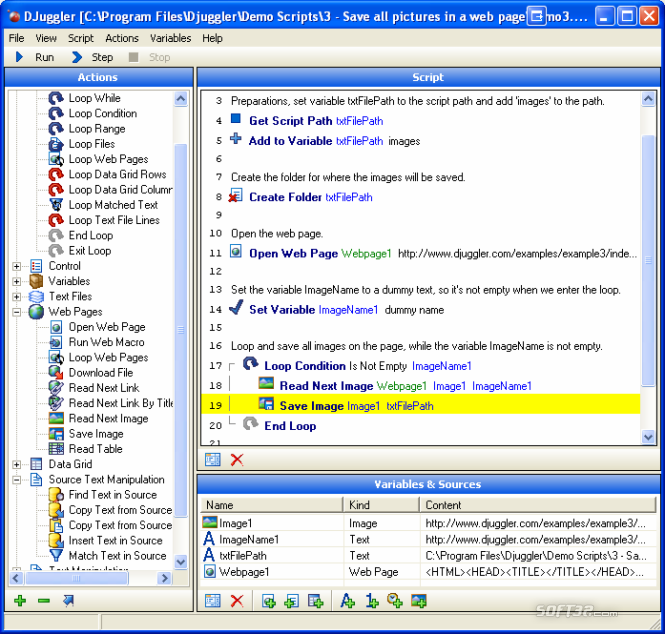Expand the Variables tree category
Screen dimensions: 665x634
pos(17,282)
